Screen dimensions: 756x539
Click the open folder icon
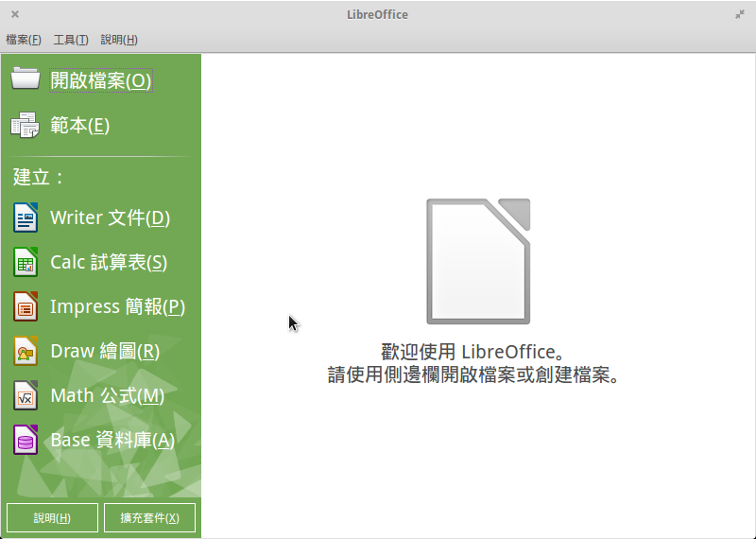[x=26, y=78]
